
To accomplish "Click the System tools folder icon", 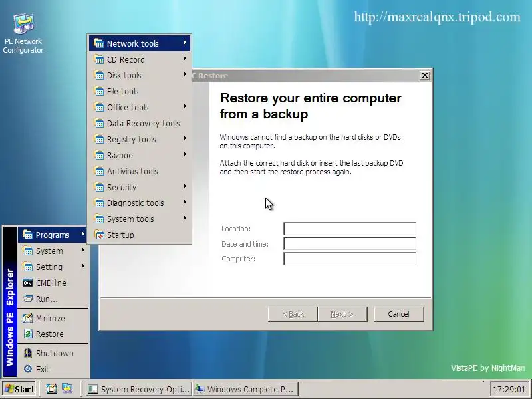I will (x=98, y=219).
